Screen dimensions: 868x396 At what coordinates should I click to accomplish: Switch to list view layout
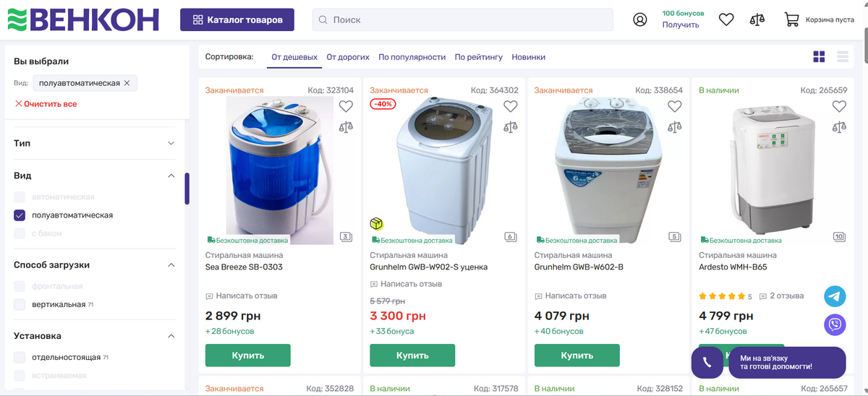[843, 56]
